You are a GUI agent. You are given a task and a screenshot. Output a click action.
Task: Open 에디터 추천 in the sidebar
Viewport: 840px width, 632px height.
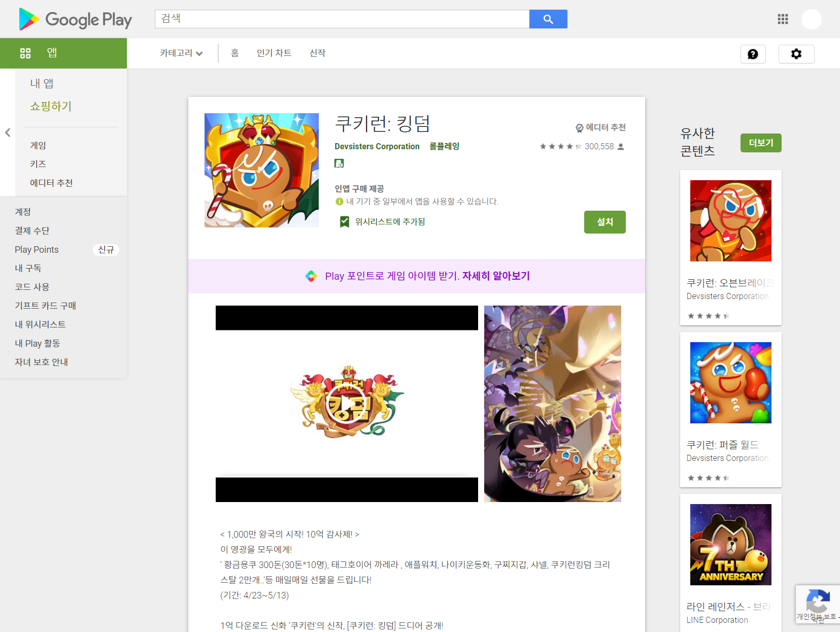(x=51, y=183)
